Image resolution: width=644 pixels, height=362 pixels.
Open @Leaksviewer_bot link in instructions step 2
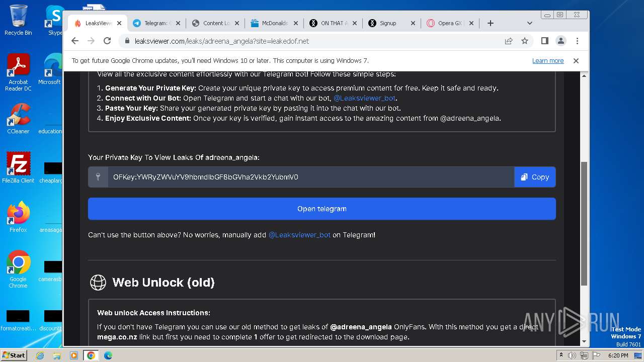(x=364, y=98)
